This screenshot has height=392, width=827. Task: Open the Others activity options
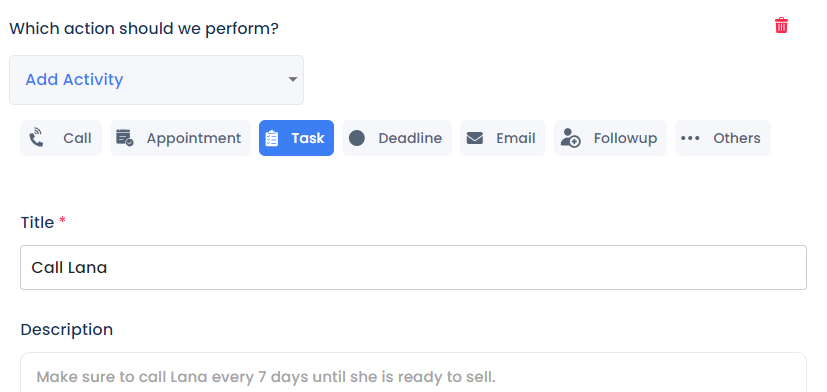pos(723,138)
